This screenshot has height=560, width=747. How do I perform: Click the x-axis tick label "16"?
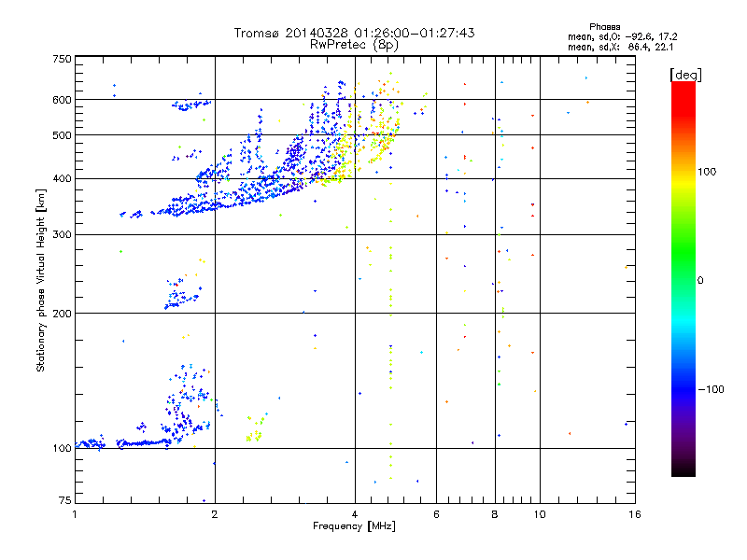click(x=635, y=514)
